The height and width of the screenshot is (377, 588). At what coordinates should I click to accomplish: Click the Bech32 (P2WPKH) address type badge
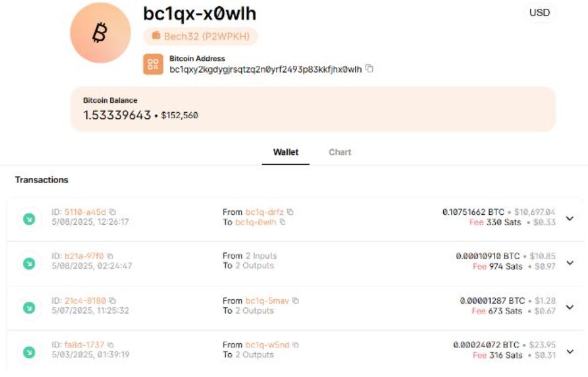coord(201,36)
